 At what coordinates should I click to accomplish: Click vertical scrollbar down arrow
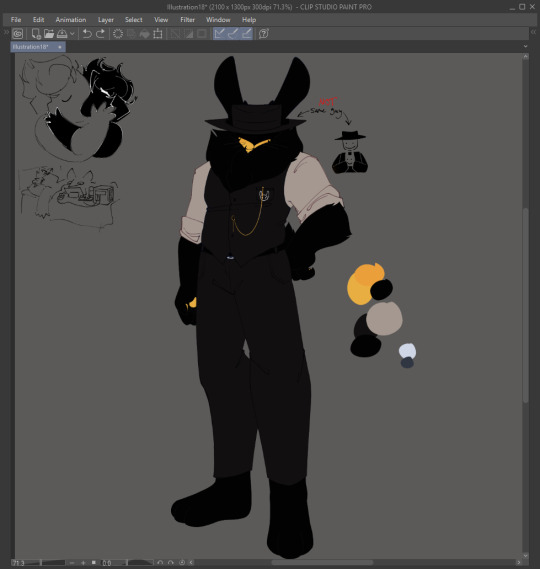tap(525, 555)
